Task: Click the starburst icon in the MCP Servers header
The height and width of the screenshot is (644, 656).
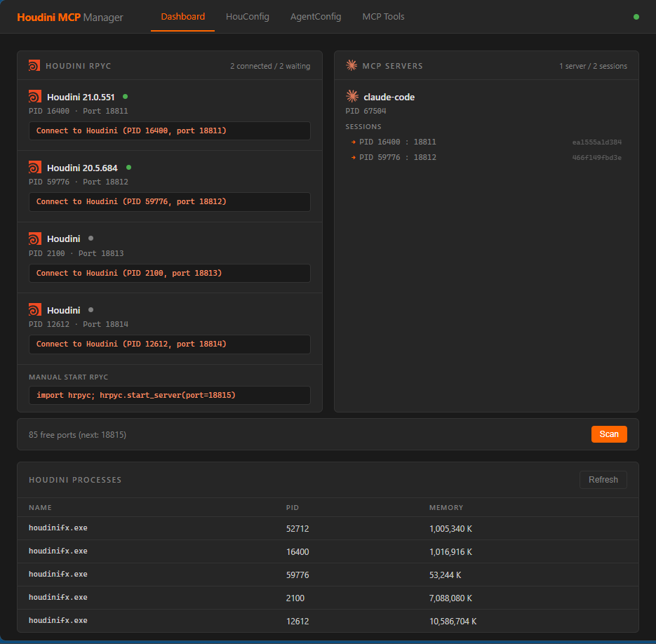Action: click(352, 65)
